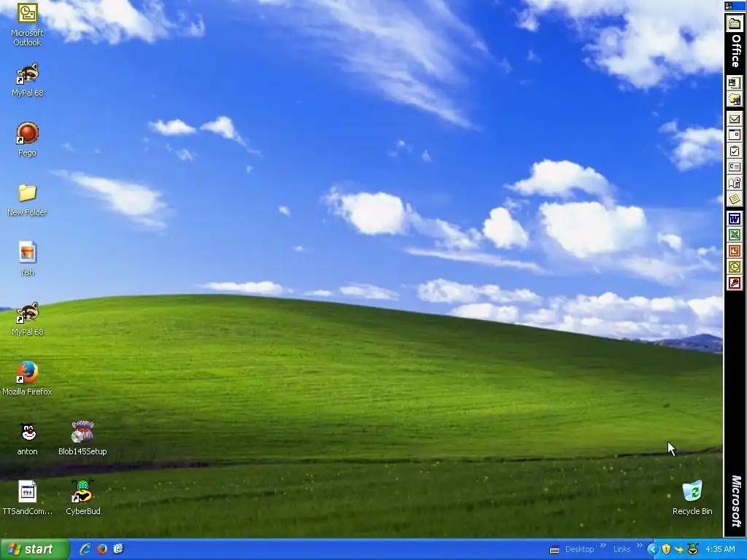
Task: Select the Pego desktop shortcut
Action: click(27, 139)
